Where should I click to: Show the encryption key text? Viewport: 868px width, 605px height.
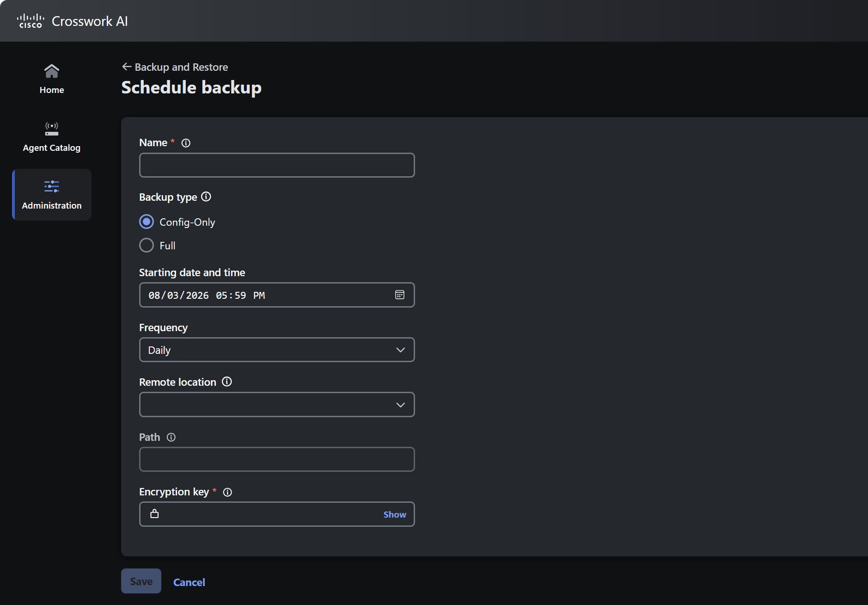click(x=395, y=514)
